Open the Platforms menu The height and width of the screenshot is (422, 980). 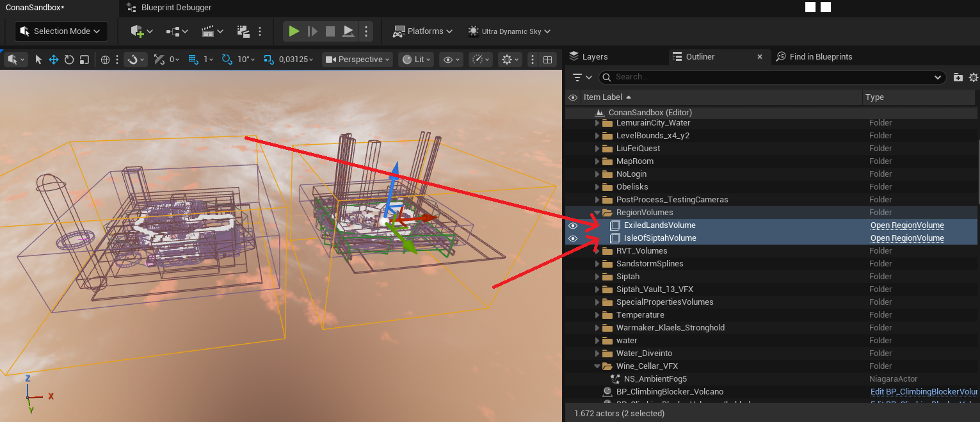tap(422, 31)
